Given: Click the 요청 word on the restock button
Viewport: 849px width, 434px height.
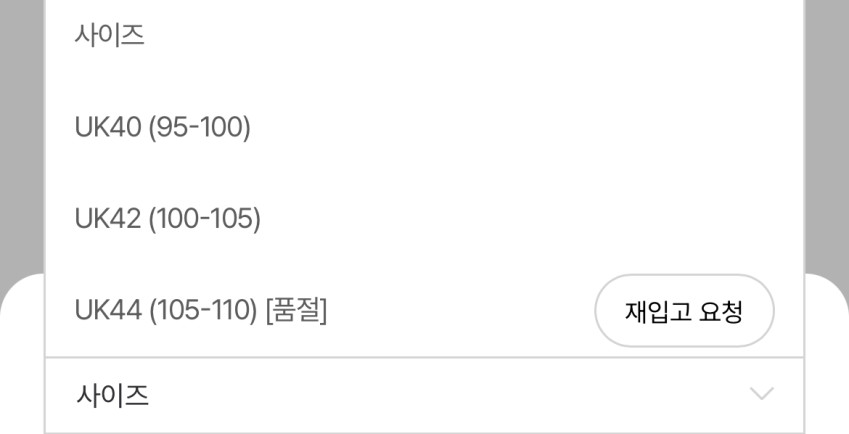Looking at the screenshot, I should point(720,312).
